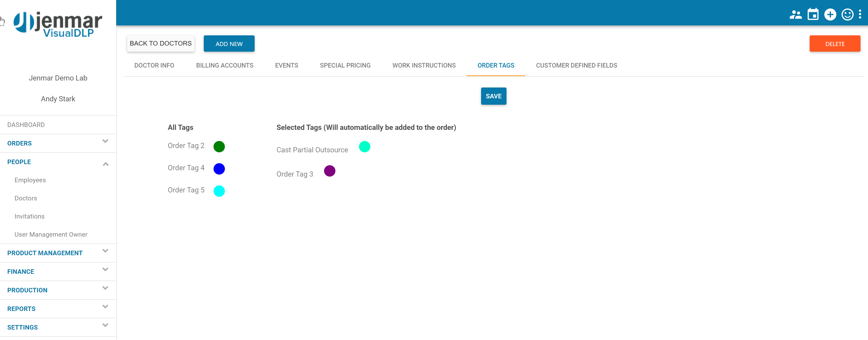The image size is (868, 340).
Task: Expand the Product Management chevron
Action: [105, 251]
